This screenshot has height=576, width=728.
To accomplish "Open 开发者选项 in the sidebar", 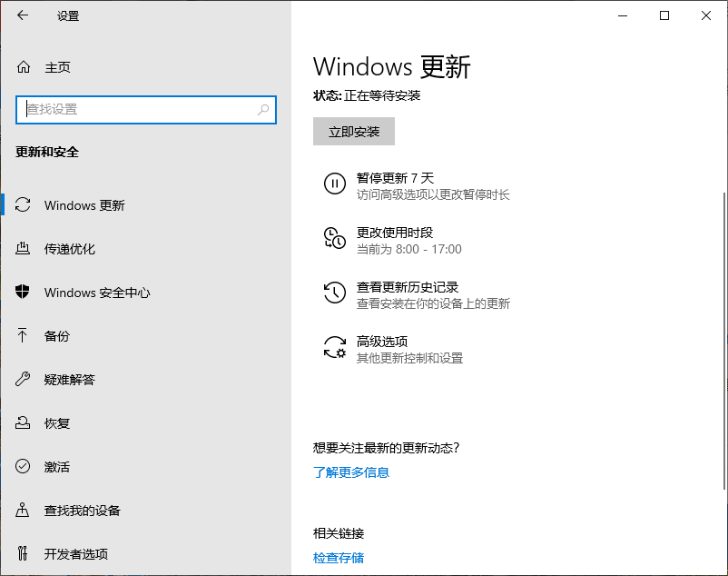I will pos(75,554).
